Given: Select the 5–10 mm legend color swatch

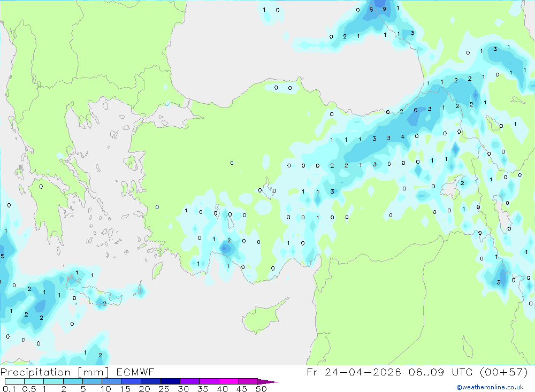Looking at the screenshot, I should pyautogui.click(x=92, y=381).
